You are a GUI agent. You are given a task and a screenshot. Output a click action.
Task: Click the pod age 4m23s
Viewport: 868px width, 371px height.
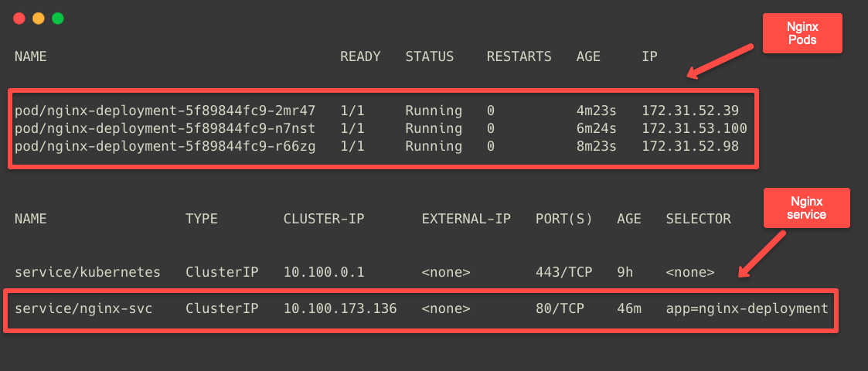[596, 111]
